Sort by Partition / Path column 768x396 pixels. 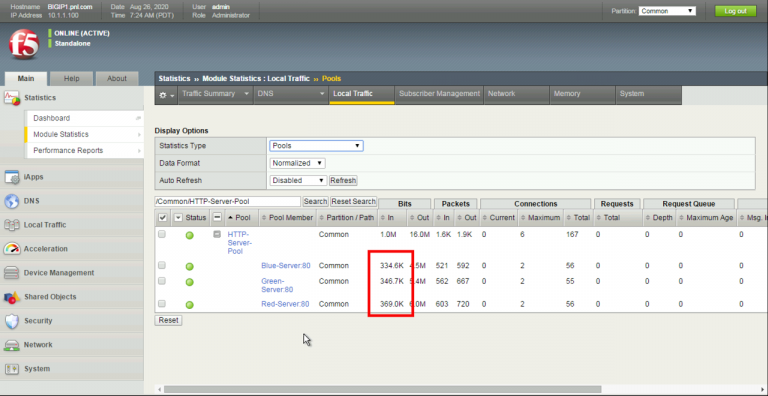tap(348, 217)
